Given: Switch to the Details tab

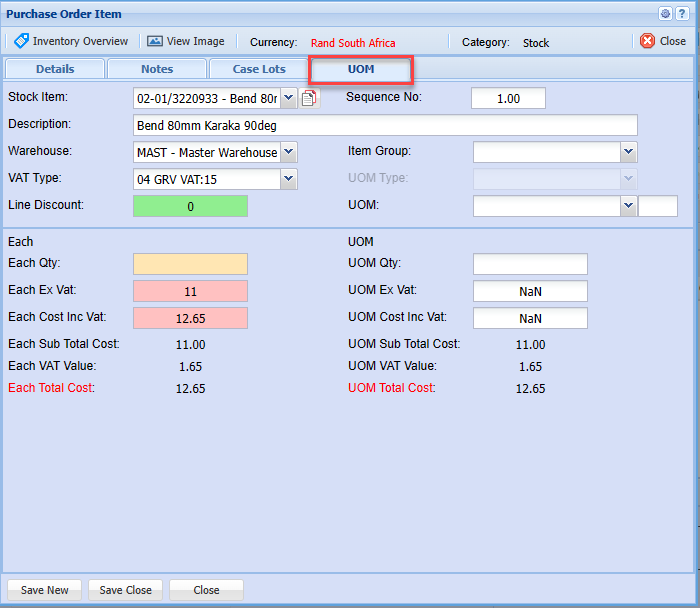Looking at the screenshot, I should pyautogui.click(x=55, y=69).
